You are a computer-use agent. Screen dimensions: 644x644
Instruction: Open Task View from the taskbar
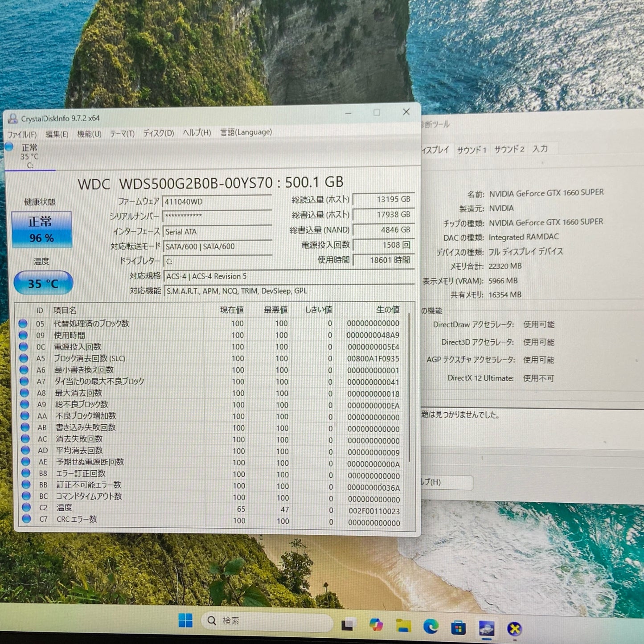pos(349,625)
